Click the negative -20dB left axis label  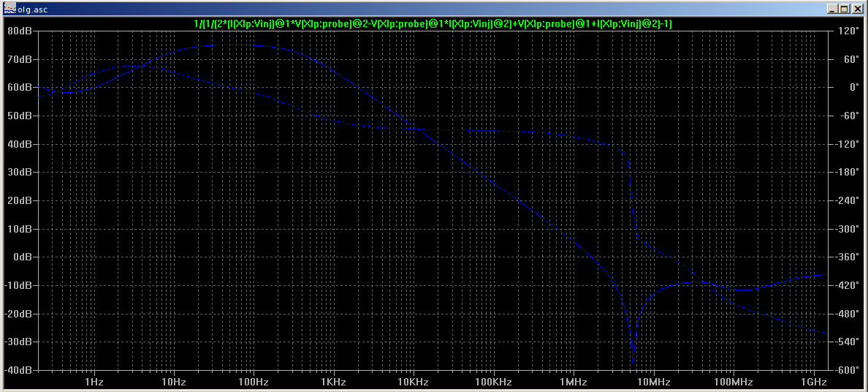20,313
